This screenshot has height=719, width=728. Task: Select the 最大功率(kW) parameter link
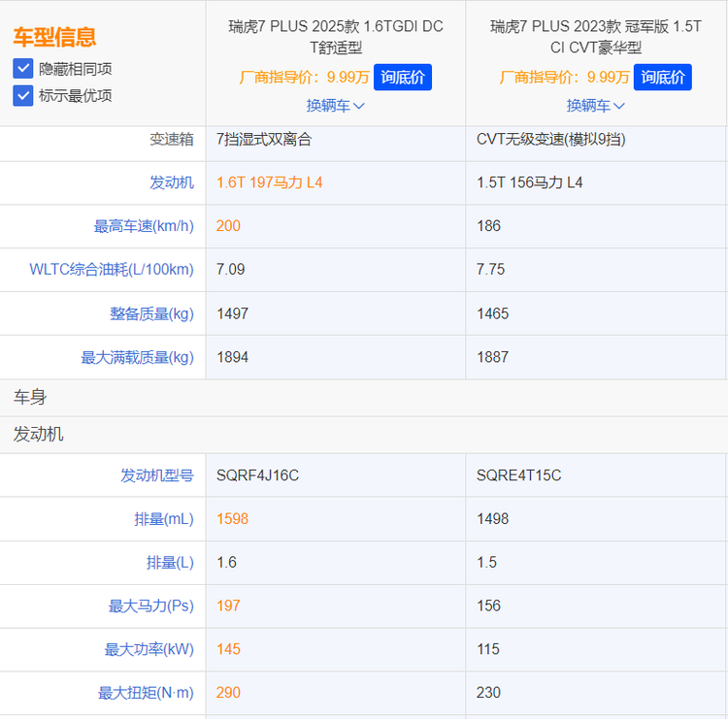(x=149, y=649)
